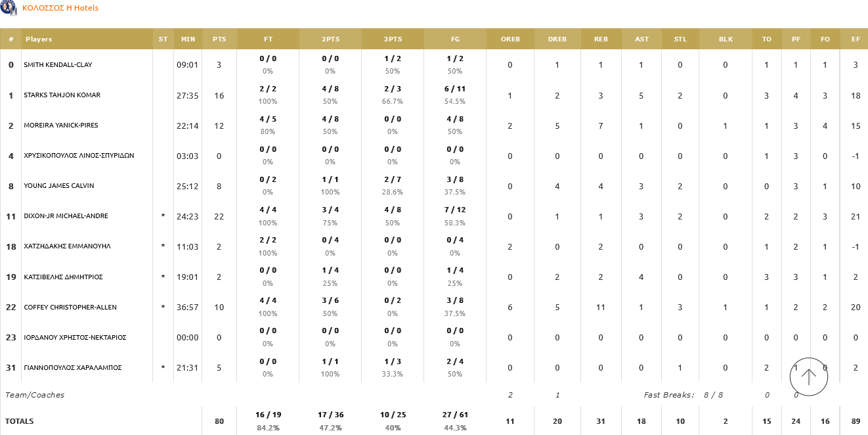
Task: Click the TOTALS row label
Action: click(19, 421)
